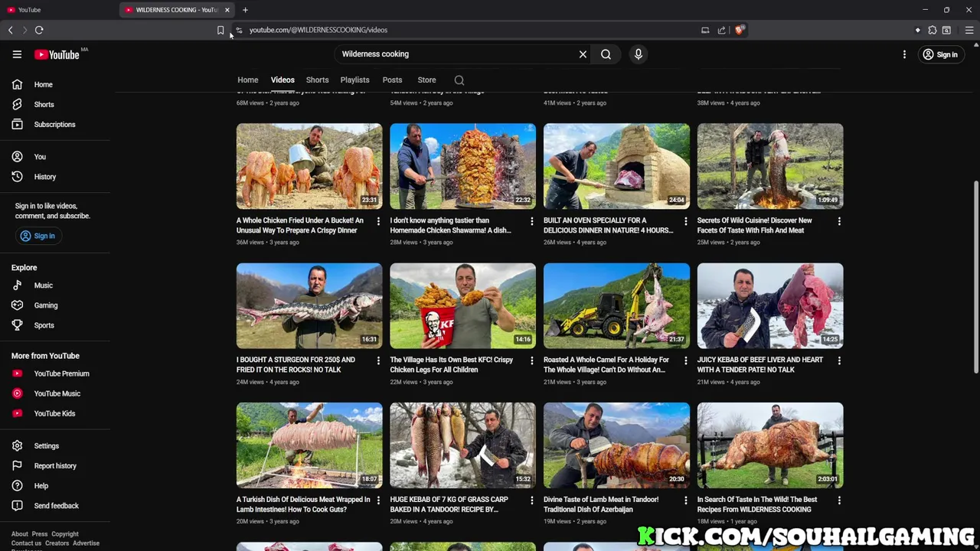Screen dimensions: 980x551
Task: Switch to the first YouTube browser tab
Action: point(60,10)
